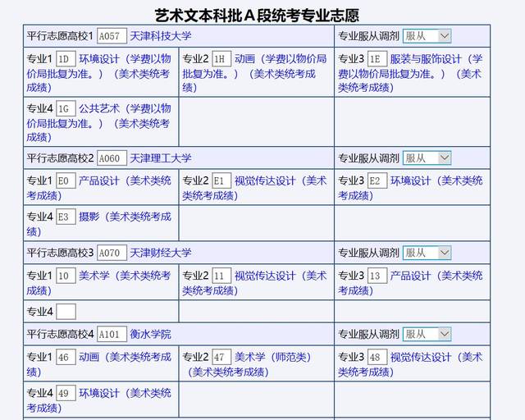The width and height of the screenshot is (525, 420).
Task: Click label 平行志愿高校2
Action: point(60,158)
